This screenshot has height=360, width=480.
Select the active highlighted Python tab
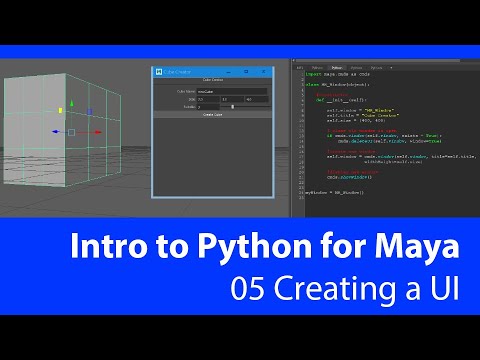pos(337,68)
